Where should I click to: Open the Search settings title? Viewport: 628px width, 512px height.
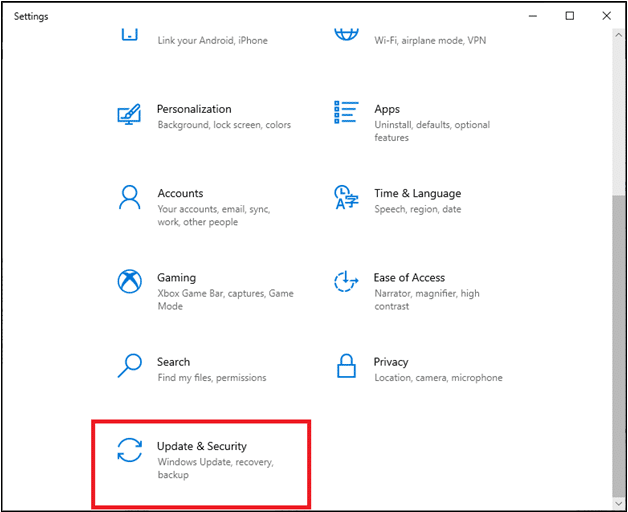pos(173,362)
